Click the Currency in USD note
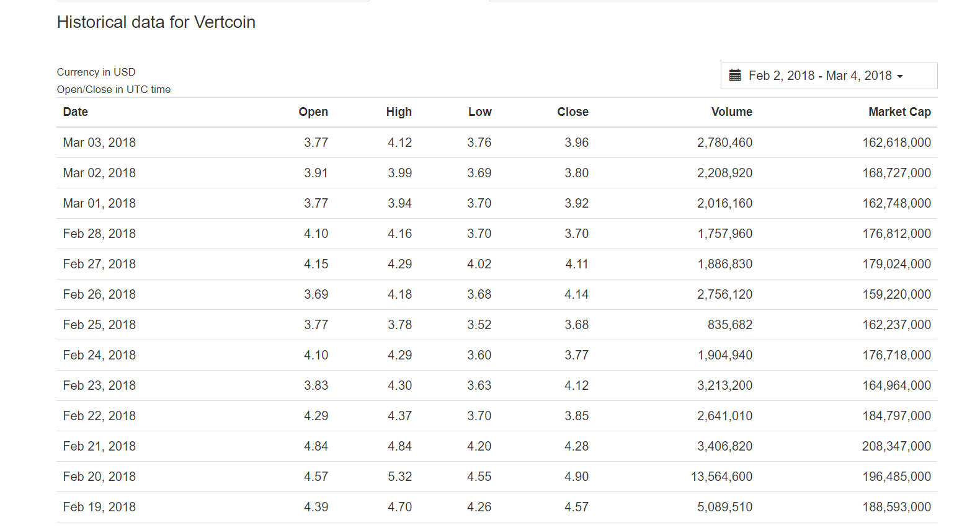Viewport: 980px width, 528px height. (x=96, y=72)
